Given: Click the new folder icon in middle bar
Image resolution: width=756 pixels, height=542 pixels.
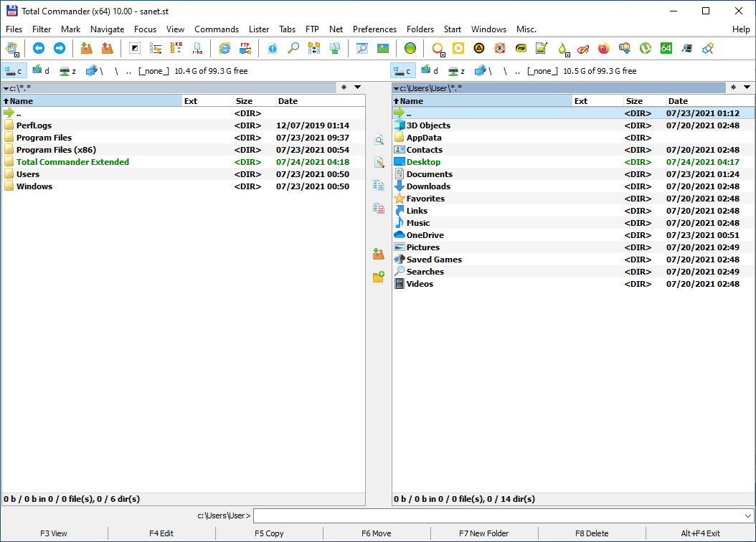Looking at the screenshot, I should [379, 277].
